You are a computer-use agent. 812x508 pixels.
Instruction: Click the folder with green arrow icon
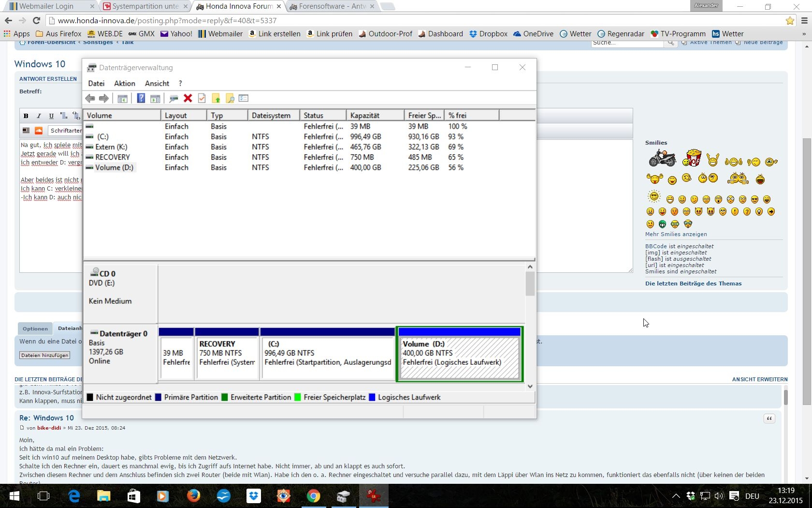pyautogui.click(x=216, y=98)
